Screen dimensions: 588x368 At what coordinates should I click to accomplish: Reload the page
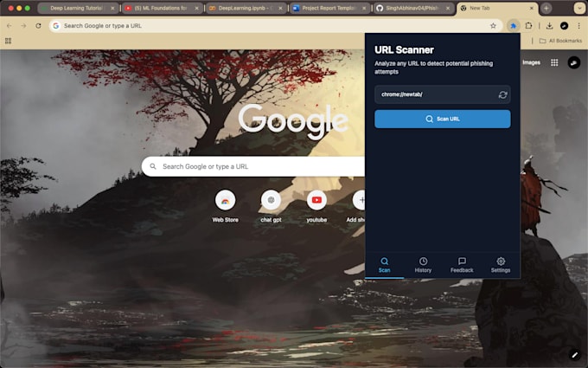point(38,25)
